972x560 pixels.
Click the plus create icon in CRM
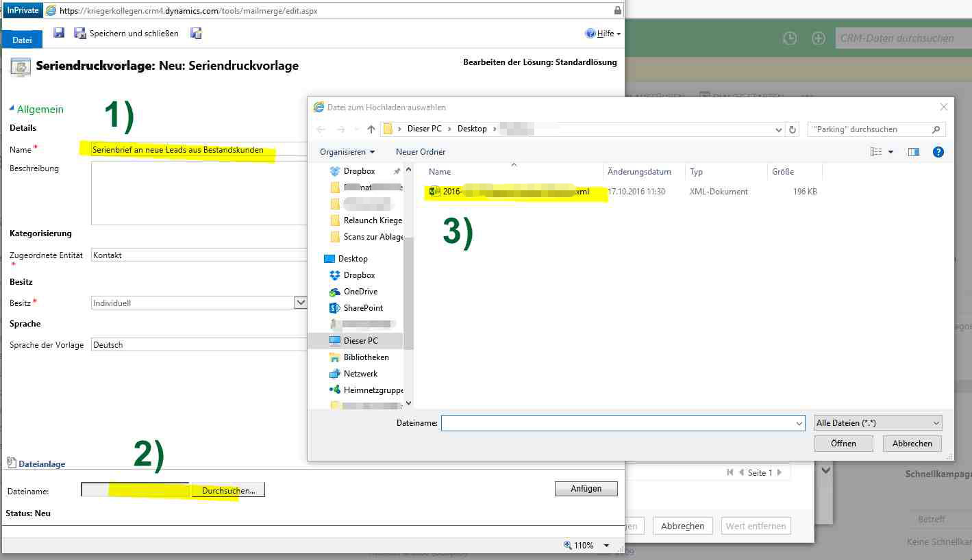[819, 38]
